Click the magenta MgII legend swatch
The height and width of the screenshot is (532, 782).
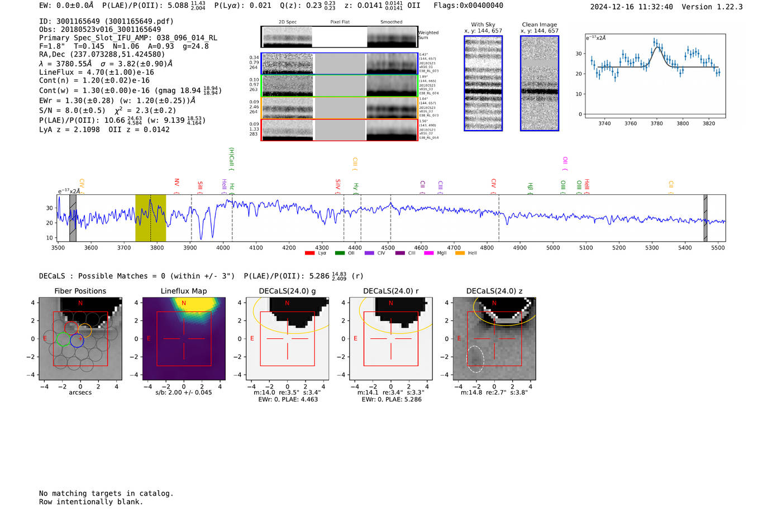point(429,253)
